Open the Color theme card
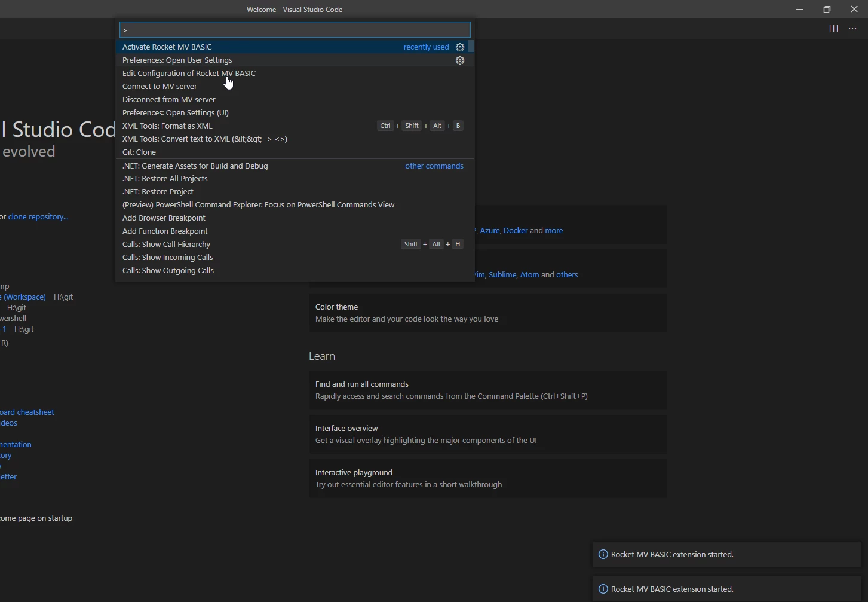 coord(487,313)
